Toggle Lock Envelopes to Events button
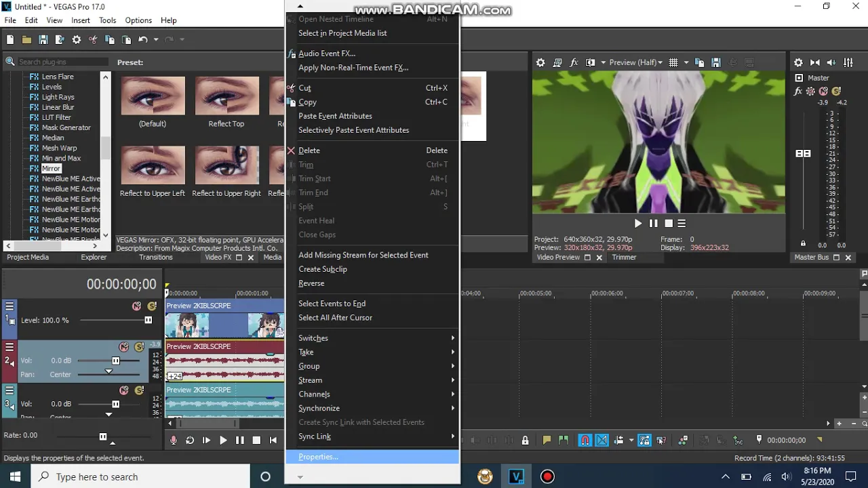The image size is (868, 488). coord(644,440)
